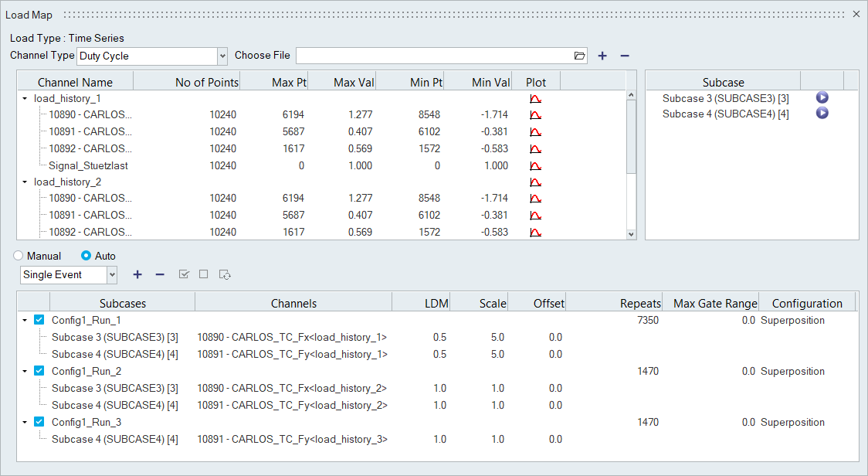Uncheck the Config1_Run_1 checkbox
This screenshot has width=868, height=476.
pyautogui.click(x=39, y=320)
